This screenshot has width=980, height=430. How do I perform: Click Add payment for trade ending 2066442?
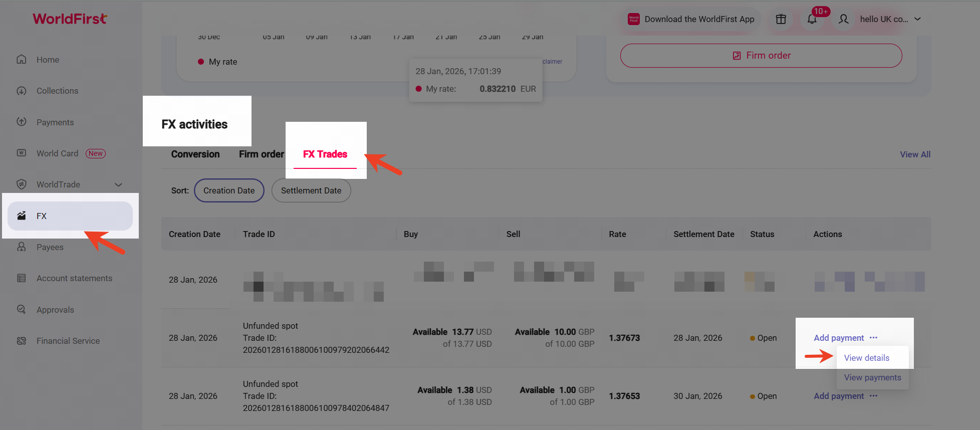click(x=839, y=338)
